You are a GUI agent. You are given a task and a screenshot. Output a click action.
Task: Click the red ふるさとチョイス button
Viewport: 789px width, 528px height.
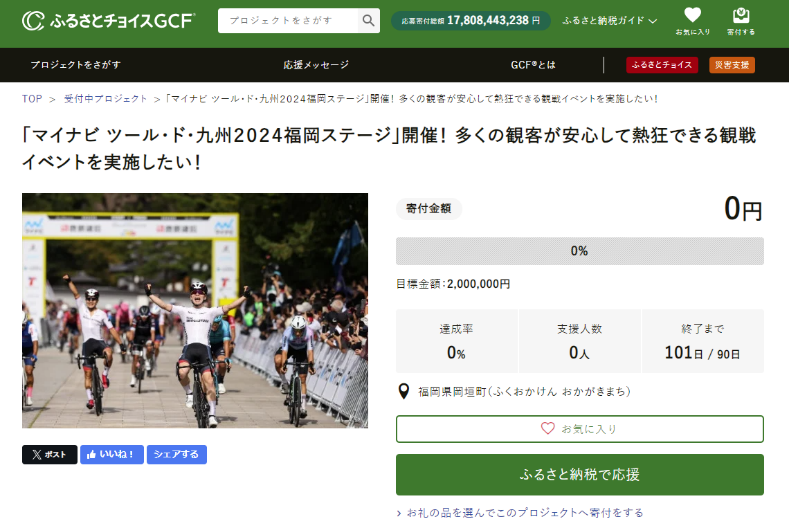pyautogui.click(x=662, y=65)
